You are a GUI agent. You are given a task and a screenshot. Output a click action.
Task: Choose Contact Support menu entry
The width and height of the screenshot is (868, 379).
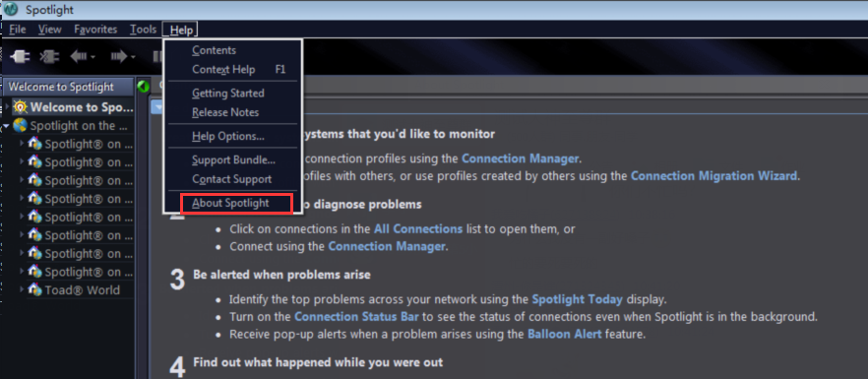click(232, 179)
